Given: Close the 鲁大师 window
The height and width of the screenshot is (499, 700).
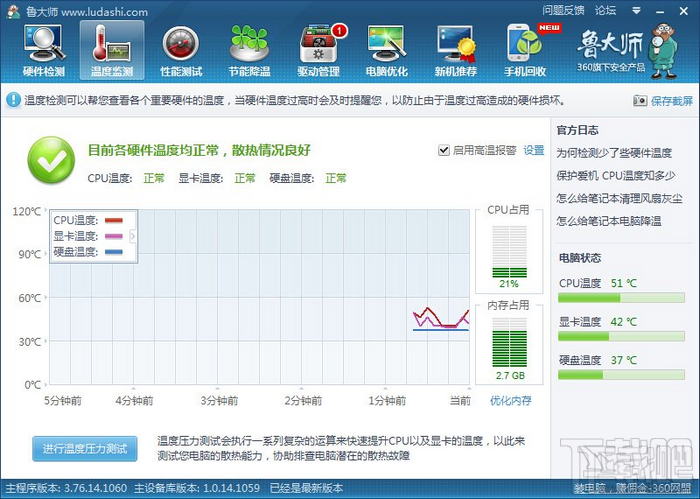Looking at the screenshot, I should tap(684, 11).
